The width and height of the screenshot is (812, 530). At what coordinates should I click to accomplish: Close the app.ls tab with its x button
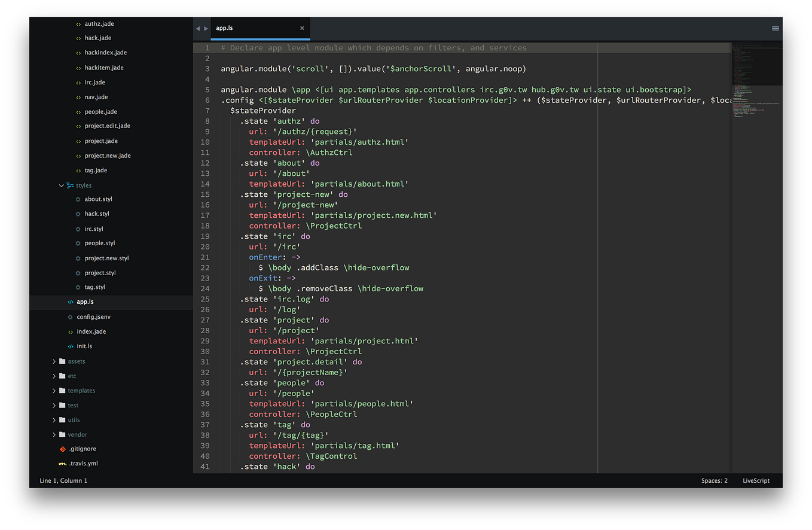(x=302, y=28)
